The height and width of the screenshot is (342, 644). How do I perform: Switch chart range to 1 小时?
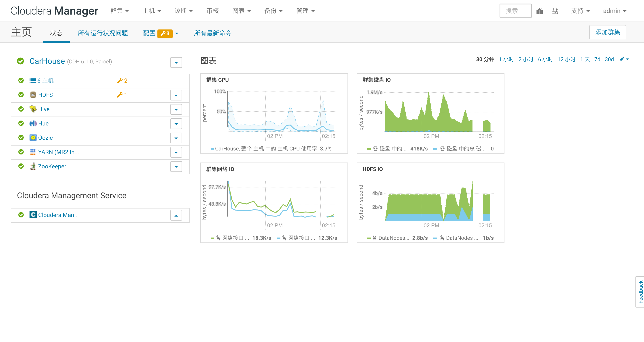tap(506, 59)
